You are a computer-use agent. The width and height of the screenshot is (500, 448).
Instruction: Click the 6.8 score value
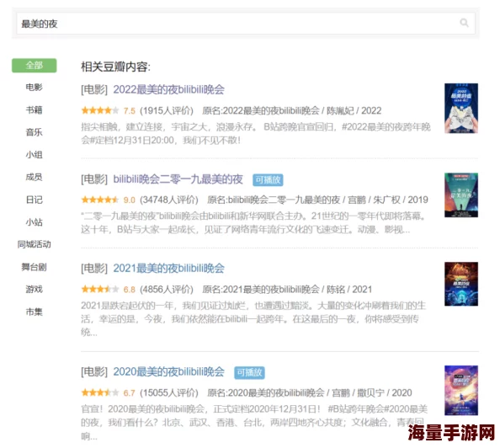[129, 290]
